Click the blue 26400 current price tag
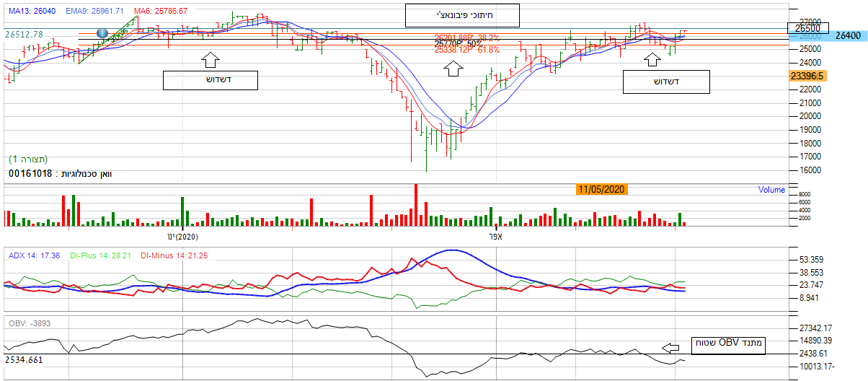868x381 pixels. [848, 35]
